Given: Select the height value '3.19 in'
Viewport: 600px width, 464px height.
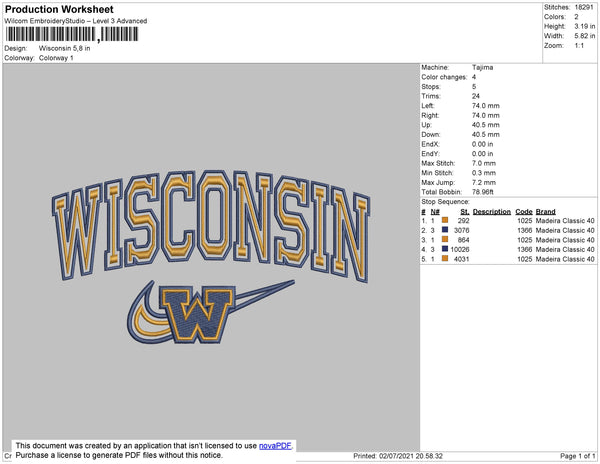Looking at the screenshot, I should point(585,26).
